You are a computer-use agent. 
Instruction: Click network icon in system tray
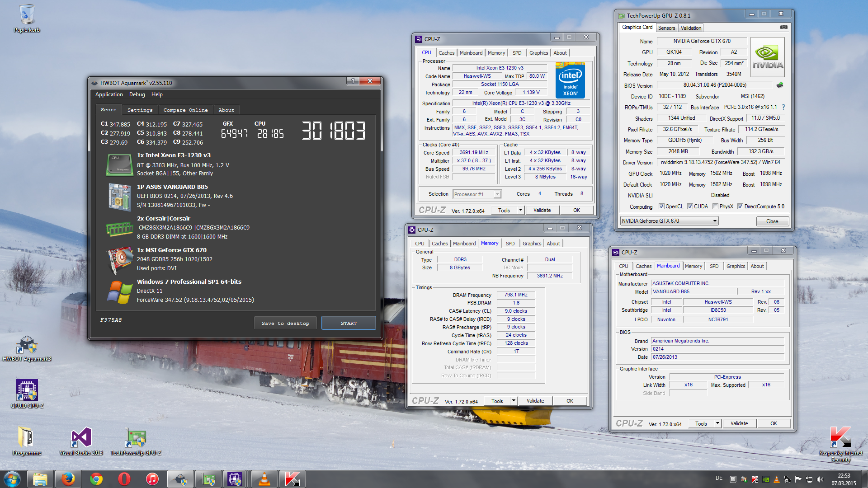pos(809,479)
